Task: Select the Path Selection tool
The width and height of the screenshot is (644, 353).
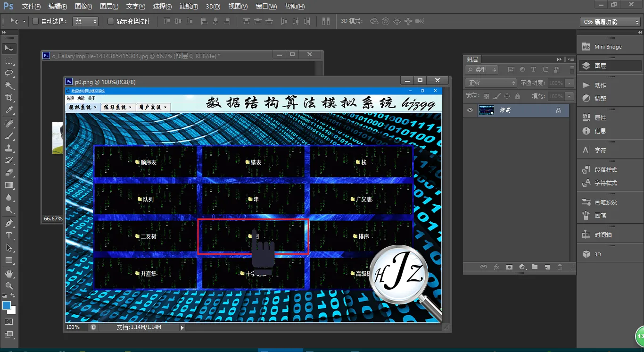Action: coord(9,248)
